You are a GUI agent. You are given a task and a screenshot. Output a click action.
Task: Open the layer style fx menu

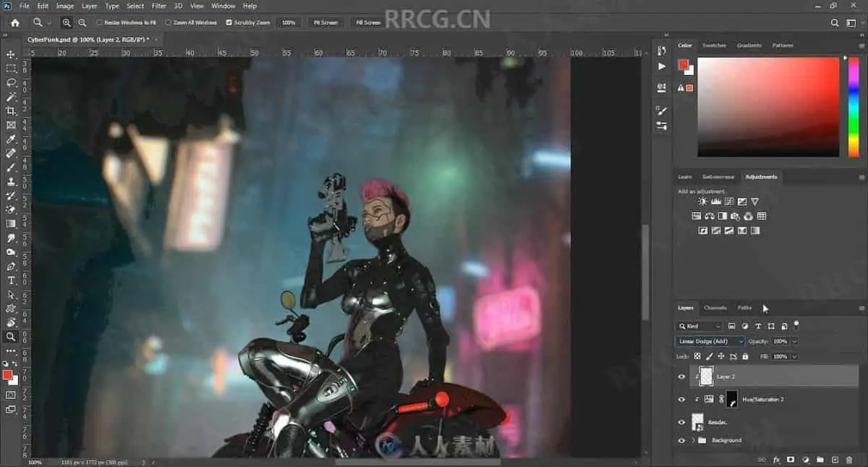777,459
